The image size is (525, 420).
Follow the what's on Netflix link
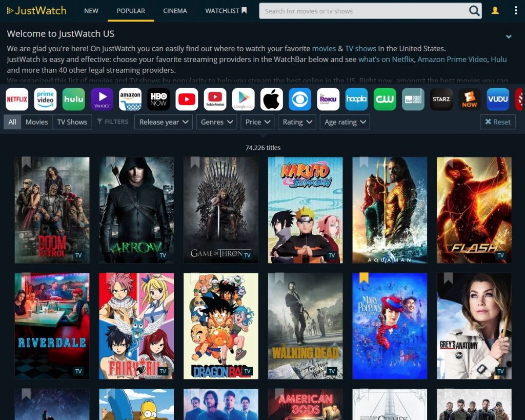(386, 59)
